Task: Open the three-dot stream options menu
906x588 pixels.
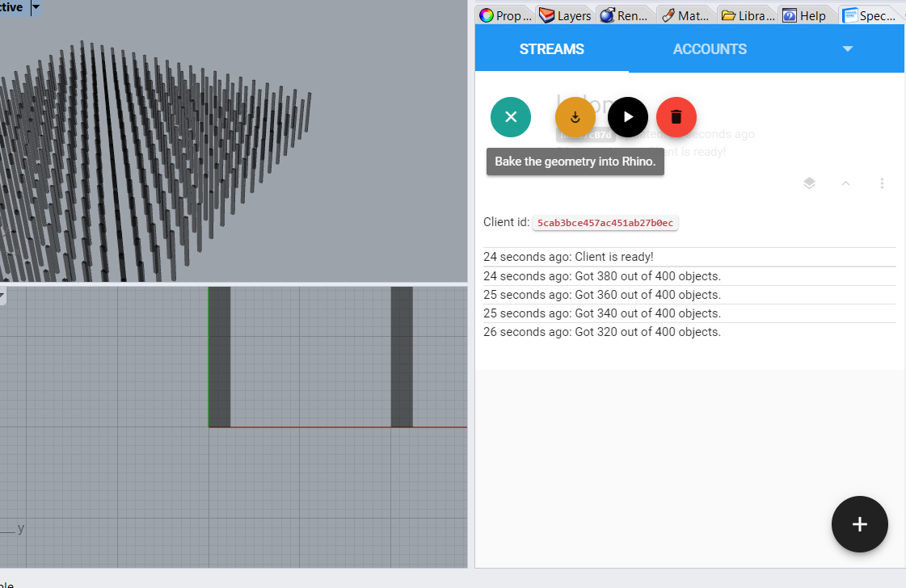Action: (x=882, y=183)
